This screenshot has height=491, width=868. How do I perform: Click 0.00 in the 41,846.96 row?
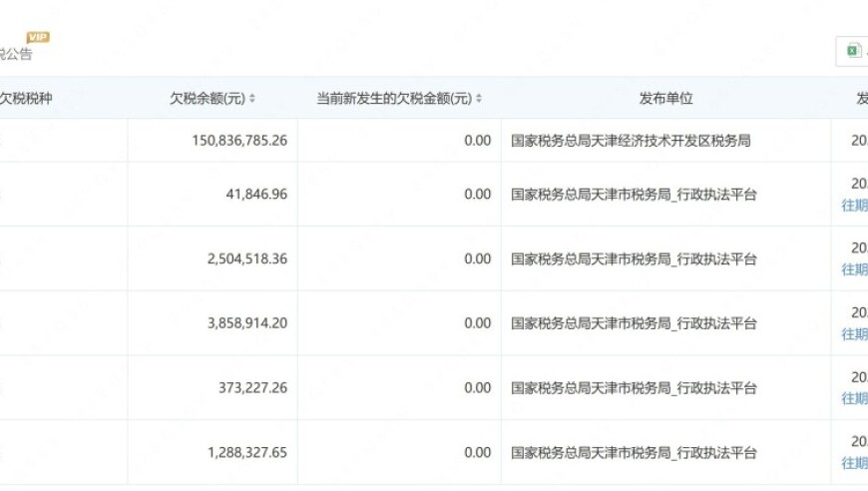click(x=478, y=195)
